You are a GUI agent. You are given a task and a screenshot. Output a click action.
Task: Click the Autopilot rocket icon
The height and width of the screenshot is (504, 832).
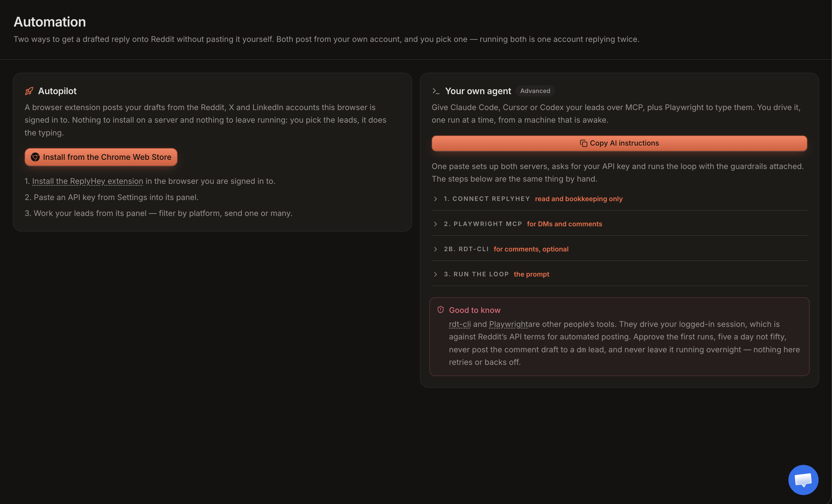pos(29,91)
